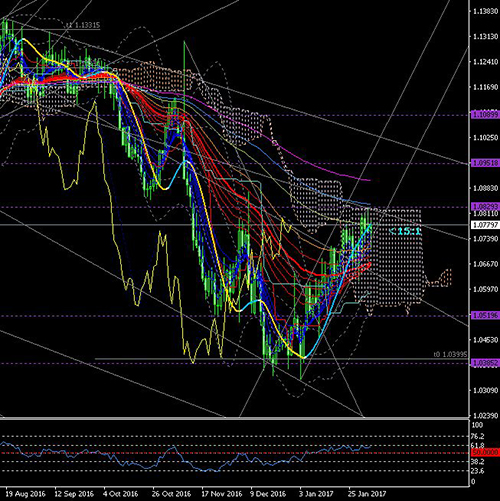This screenshot has width=500, height=501.
Task: Select the t0 1.03995 line label
Action: [450, 354]
